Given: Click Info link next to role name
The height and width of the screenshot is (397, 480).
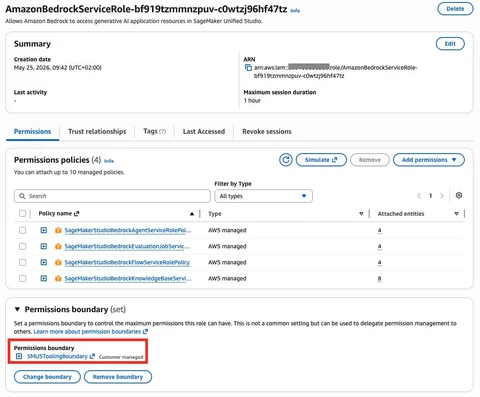Looking at the screenshot, I should 295,11.
